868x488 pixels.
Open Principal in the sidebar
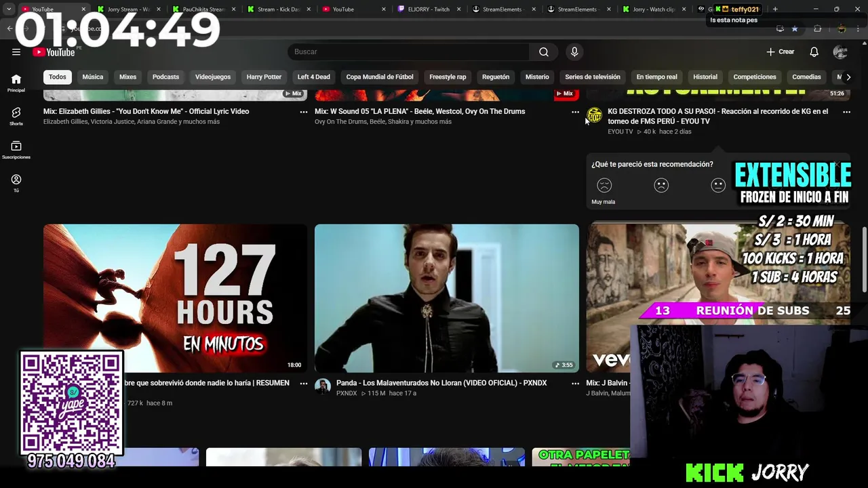(x=16, y=83)
